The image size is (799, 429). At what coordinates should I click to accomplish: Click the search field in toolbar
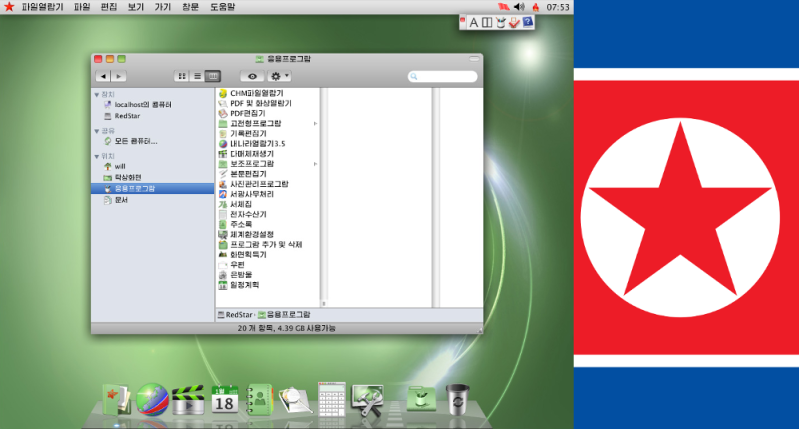click(443, 76)
